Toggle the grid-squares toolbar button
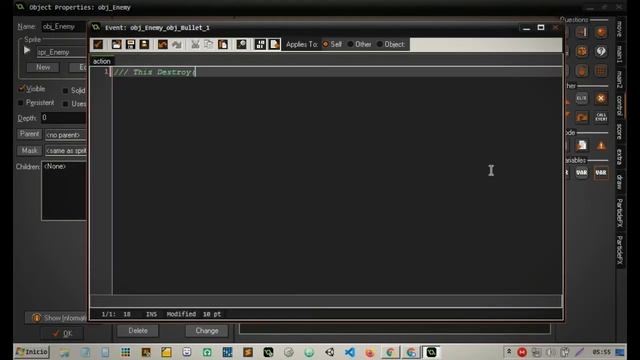Screen dimensions: 640x360 tap(260, 44)
